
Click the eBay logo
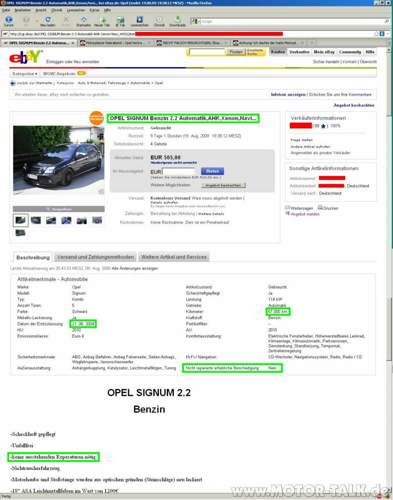tap(26, 57)
